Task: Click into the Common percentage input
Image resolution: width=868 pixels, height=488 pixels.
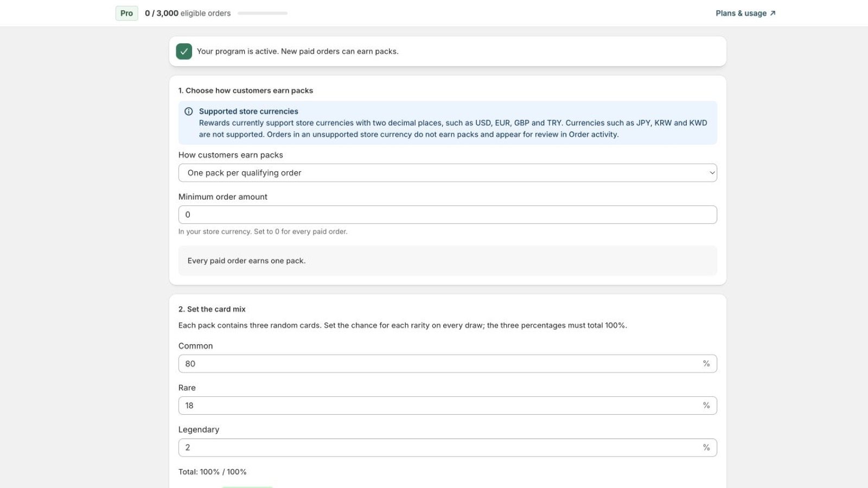Action: tap(448, 364)
